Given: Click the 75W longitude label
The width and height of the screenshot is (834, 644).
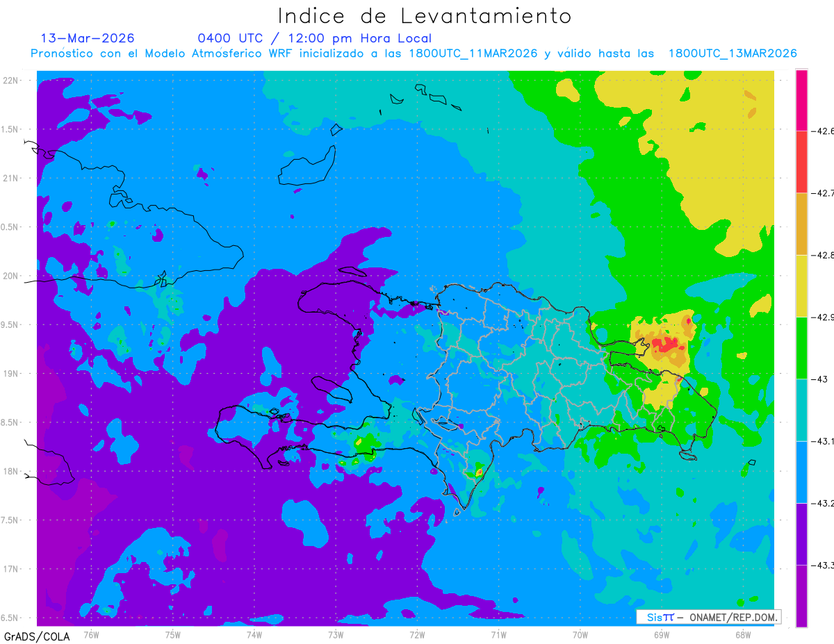Looking at the screenshot, I should tap(172, 635).
